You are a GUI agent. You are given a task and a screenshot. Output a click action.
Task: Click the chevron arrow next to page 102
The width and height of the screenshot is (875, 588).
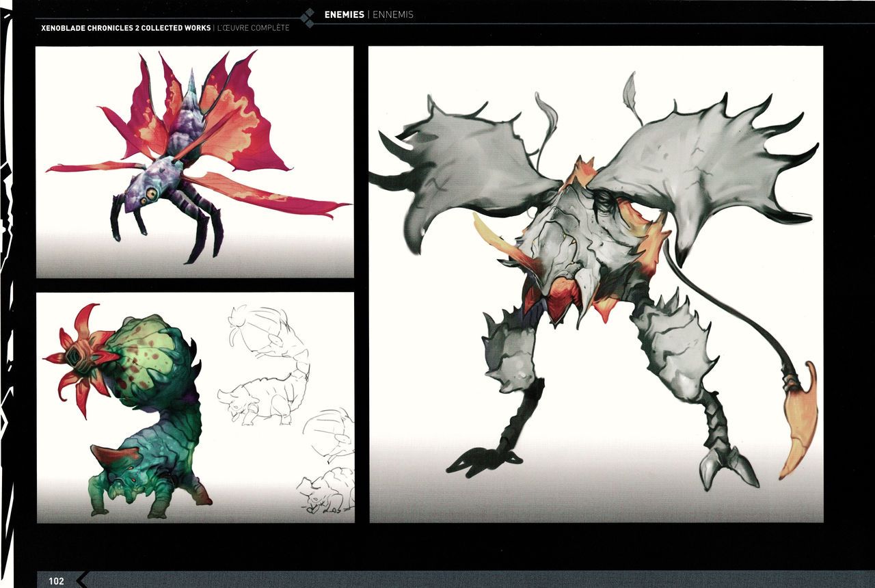point(83,580)
